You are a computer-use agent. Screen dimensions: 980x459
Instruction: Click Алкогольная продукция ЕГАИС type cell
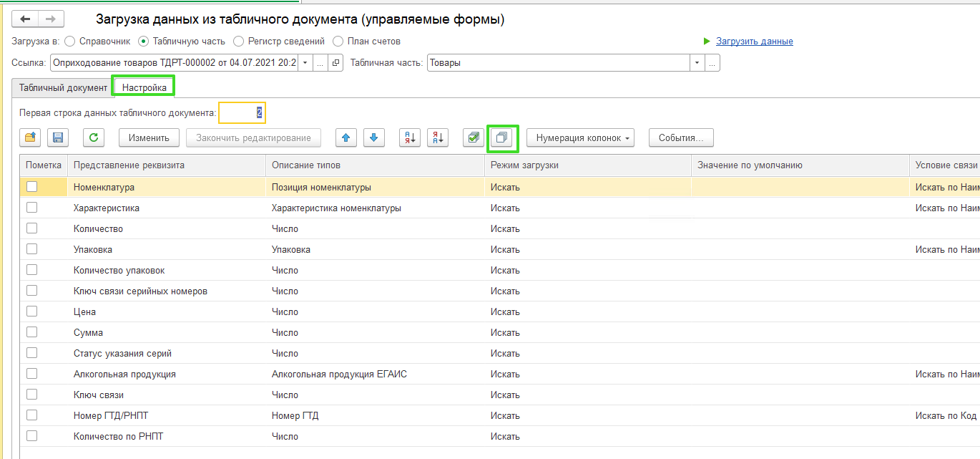(375, 374)
